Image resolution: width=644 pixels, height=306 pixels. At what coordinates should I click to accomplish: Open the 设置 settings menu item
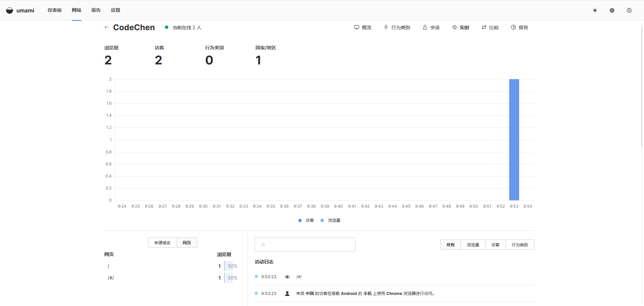(115, 10)
